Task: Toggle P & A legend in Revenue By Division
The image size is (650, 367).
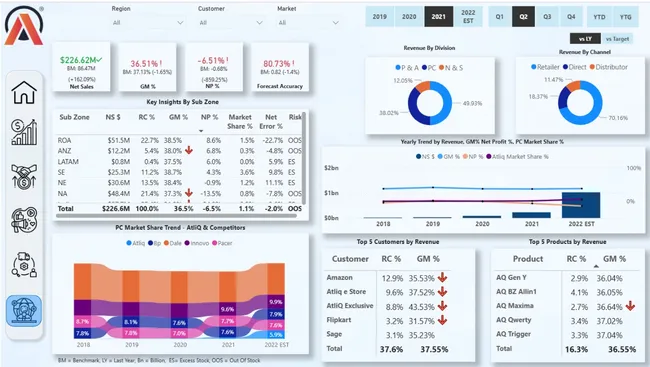Action: (x=407, y=68)
